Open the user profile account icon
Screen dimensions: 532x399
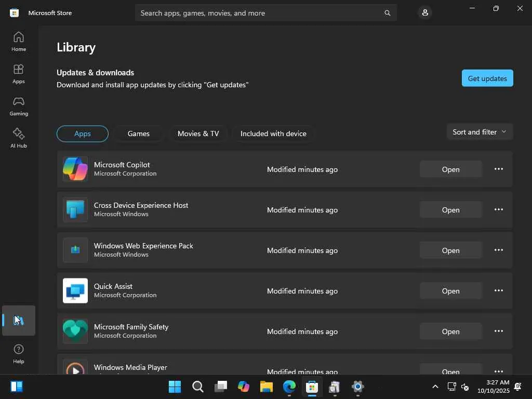click(425, 13)
